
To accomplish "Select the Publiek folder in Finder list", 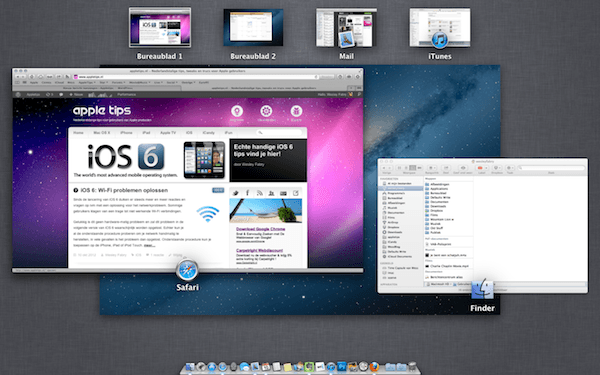I will click(x=433, y=232).
